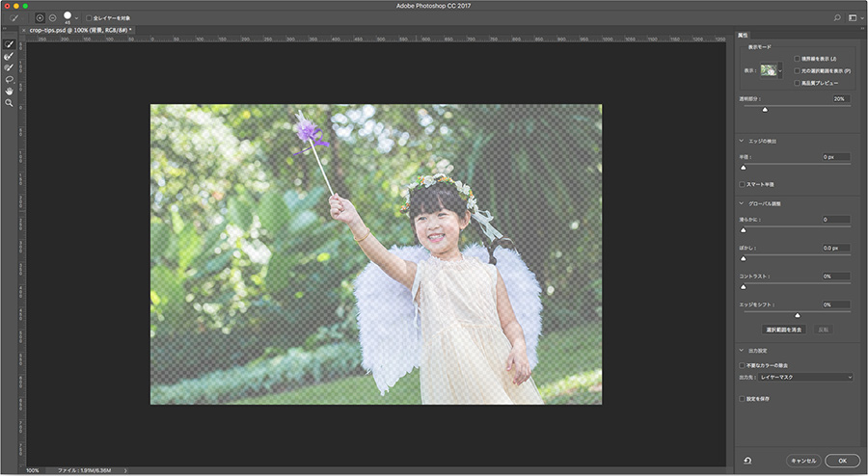Adjust the エッジをシフト slider handle
Viewport: 868px width, 476px height.
coord(798,315)
